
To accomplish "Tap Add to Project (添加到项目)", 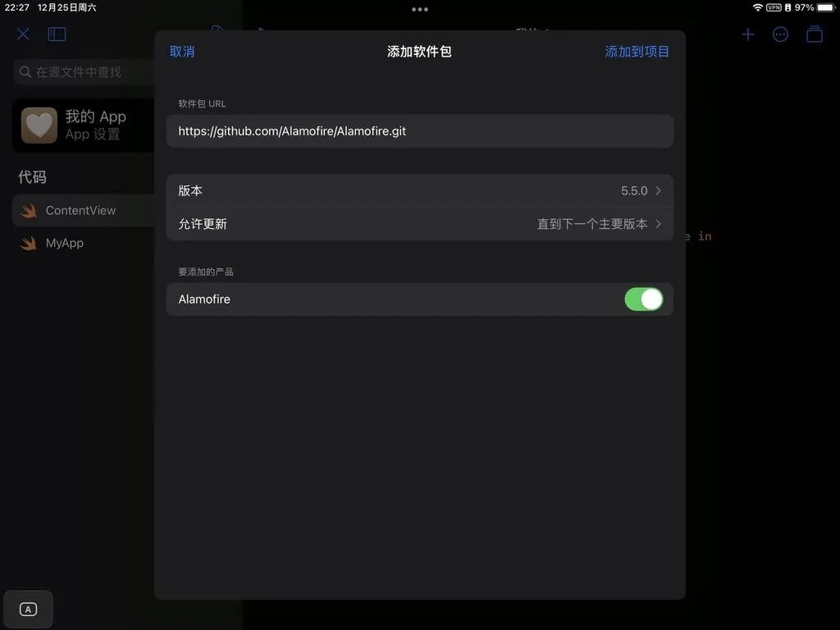I will 637,52.
